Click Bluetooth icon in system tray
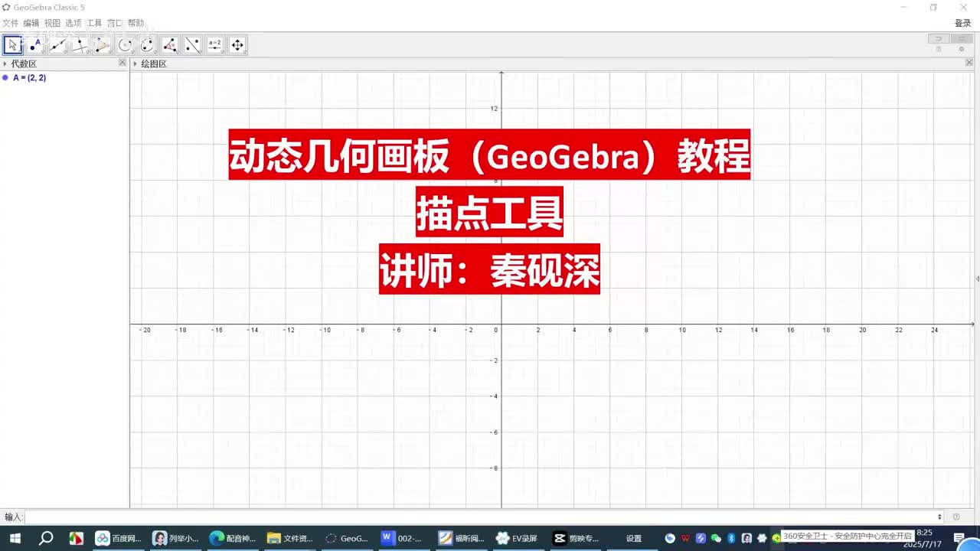The height and width of the screenshot is (551, 980). [731, 538]
